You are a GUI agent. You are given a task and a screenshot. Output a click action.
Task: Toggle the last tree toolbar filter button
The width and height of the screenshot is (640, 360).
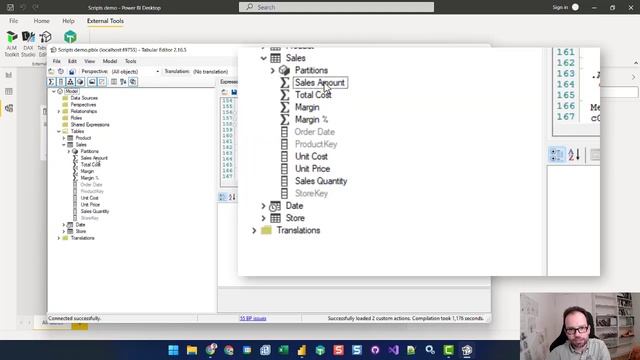(x=133, y=82)
